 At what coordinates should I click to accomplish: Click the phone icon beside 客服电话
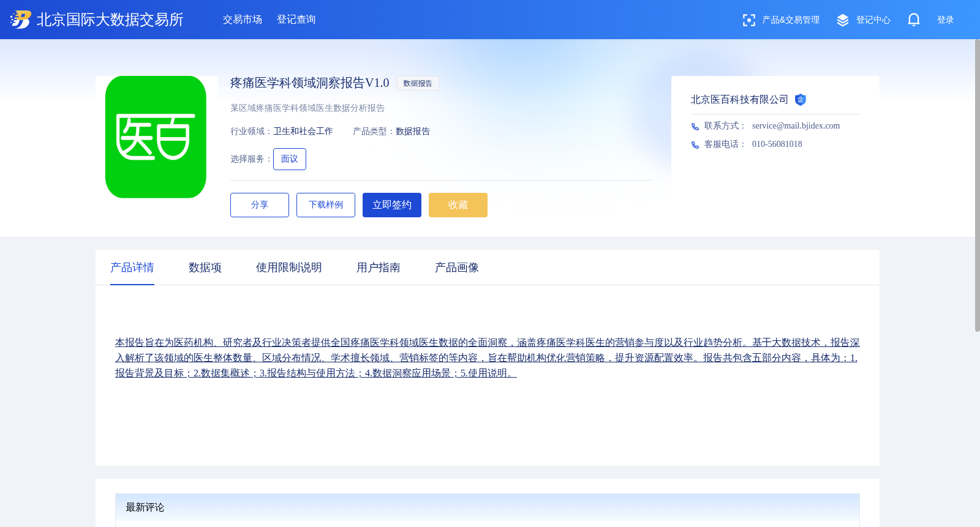[695, 145]
